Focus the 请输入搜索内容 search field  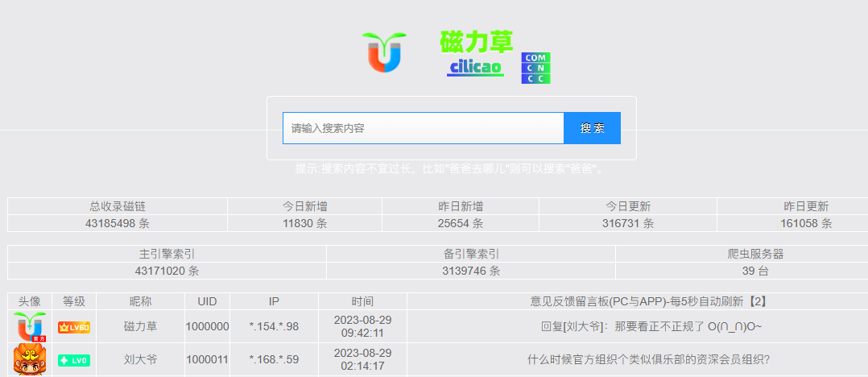(424, 128)
